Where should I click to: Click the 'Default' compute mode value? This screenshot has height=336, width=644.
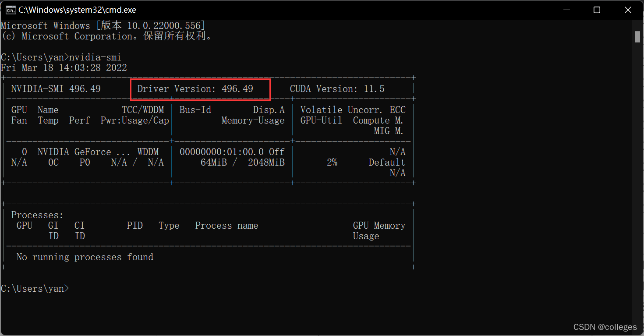(387, 163)
